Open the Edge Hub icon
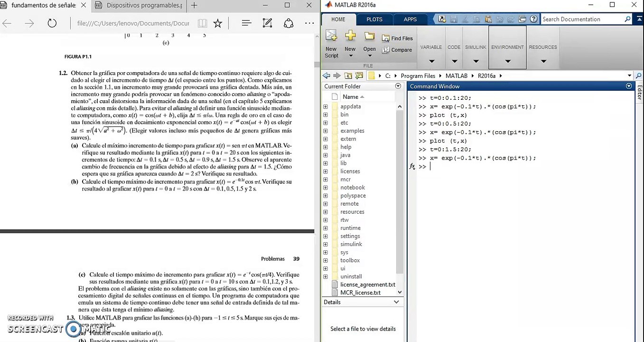The width and height of the screenshot is (644, 342). click(x=246, y=23)
